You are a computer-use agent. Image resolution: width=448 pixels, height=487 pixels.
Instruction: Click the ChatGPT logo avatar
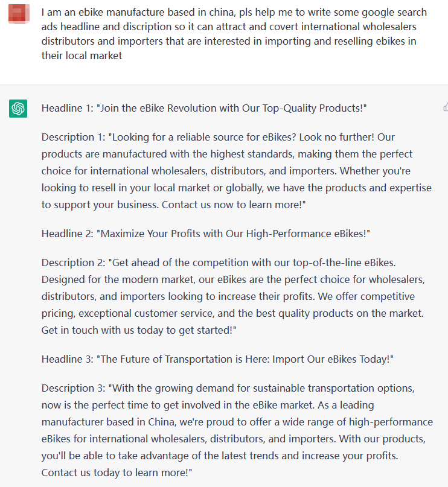[18, 109]
